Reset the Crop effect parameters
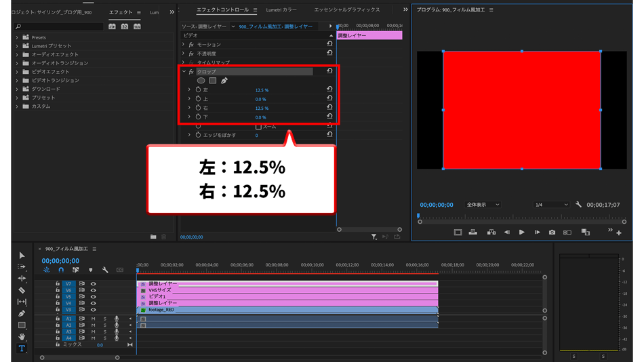The image size is (644, 362). (329, 71)
